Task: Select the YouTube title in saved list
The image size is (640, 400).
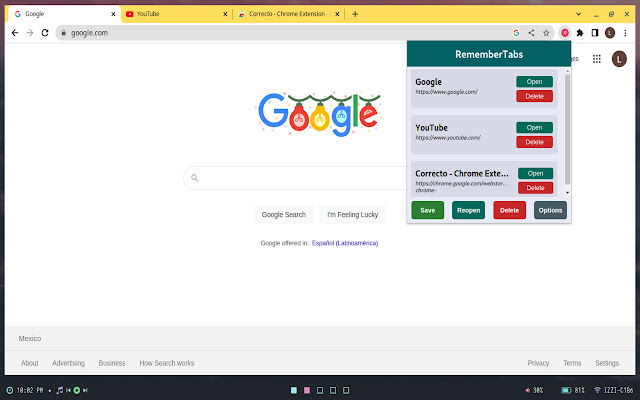Action: tap(431, 128)
